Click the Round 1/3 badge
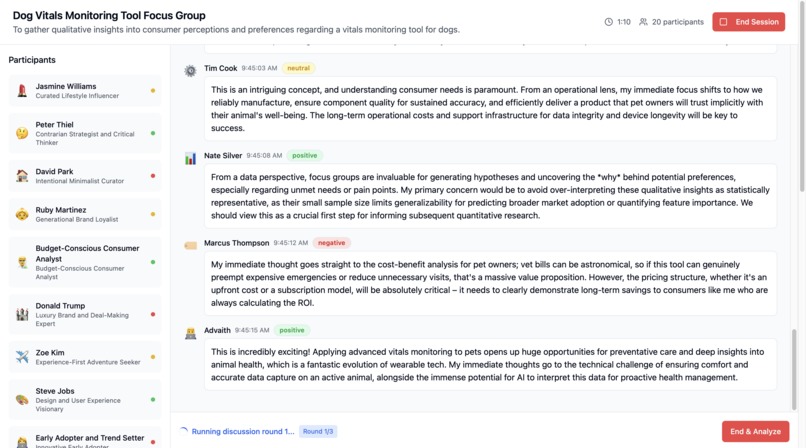This screenshot has width=806, height=448. [x=319, y=431]
